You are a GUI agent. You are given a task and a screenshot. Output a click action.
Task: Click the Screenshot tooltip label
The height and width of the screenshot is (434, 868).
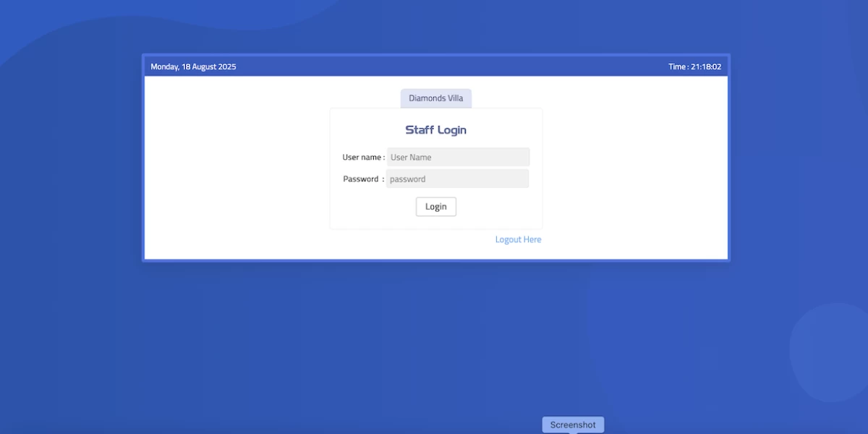[573, 425]
